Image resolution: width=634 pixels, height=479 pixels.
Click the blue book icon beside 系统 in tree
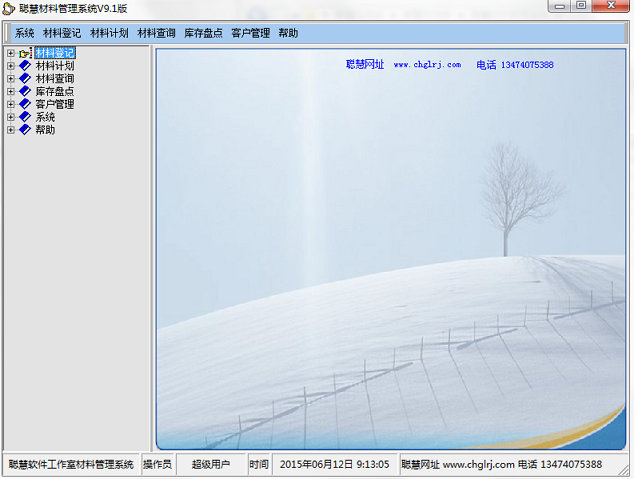[x=25, y=117]
